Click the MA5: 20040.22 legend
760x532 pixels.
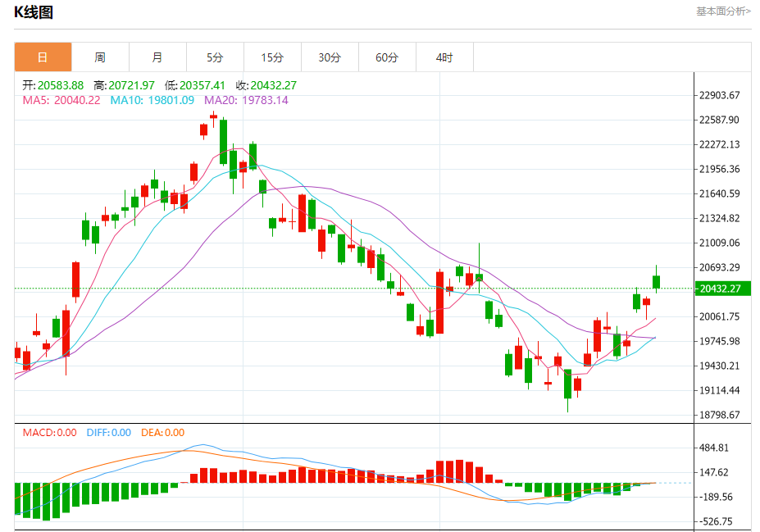tap(61, 100)
